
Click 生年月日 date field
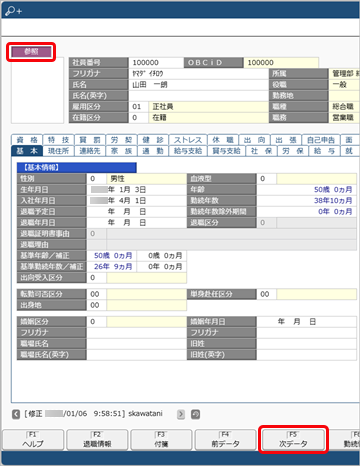[x=136, y=190]
